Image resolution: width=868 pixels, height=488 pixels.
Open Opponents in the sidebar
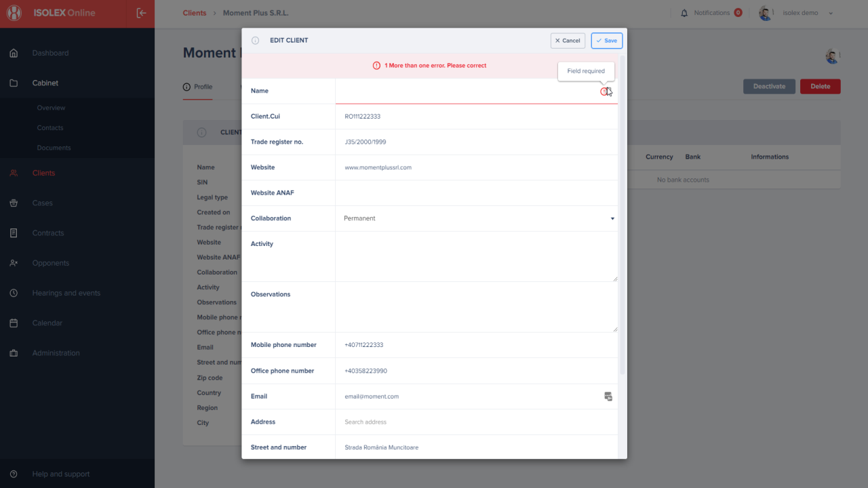coord(51,263)
